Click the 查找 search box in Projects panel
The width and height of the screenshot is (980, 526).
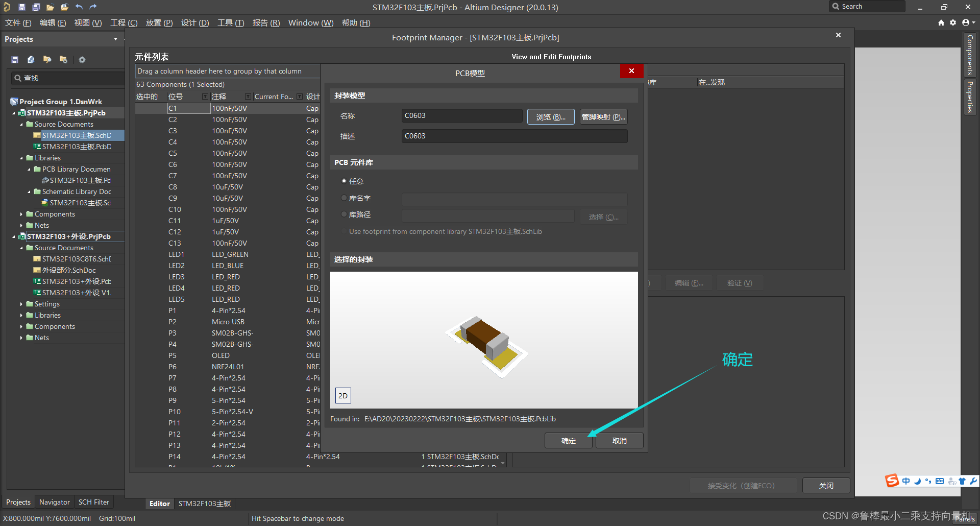point(68,78)
